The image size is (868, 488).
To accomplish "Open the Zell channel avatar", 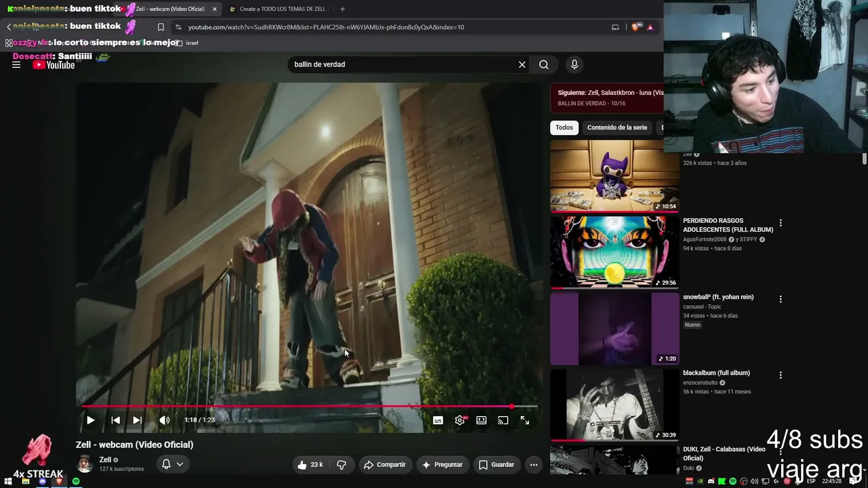I will [x=85, y=464].
